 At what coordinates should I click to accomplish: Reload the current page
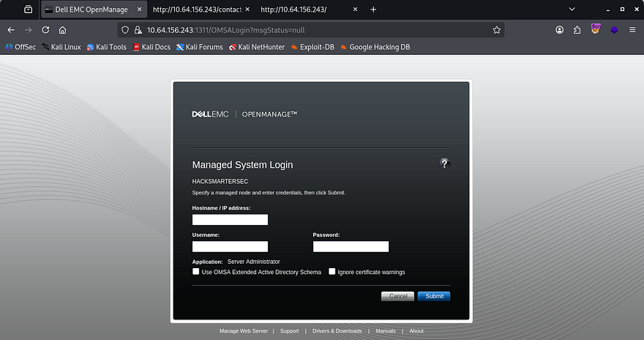point(45,30)
